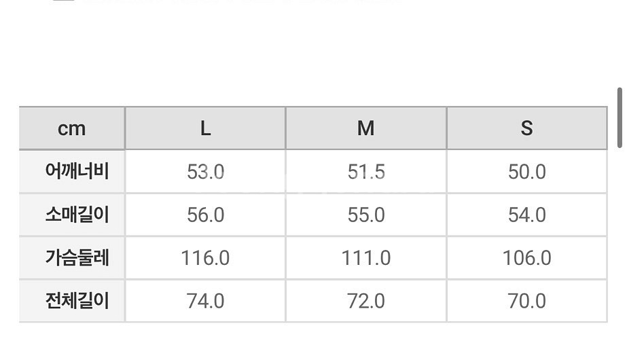Select the M size column header
This screenshot has height=364, width=627.
pyautogui.click(x=366, y=128)
